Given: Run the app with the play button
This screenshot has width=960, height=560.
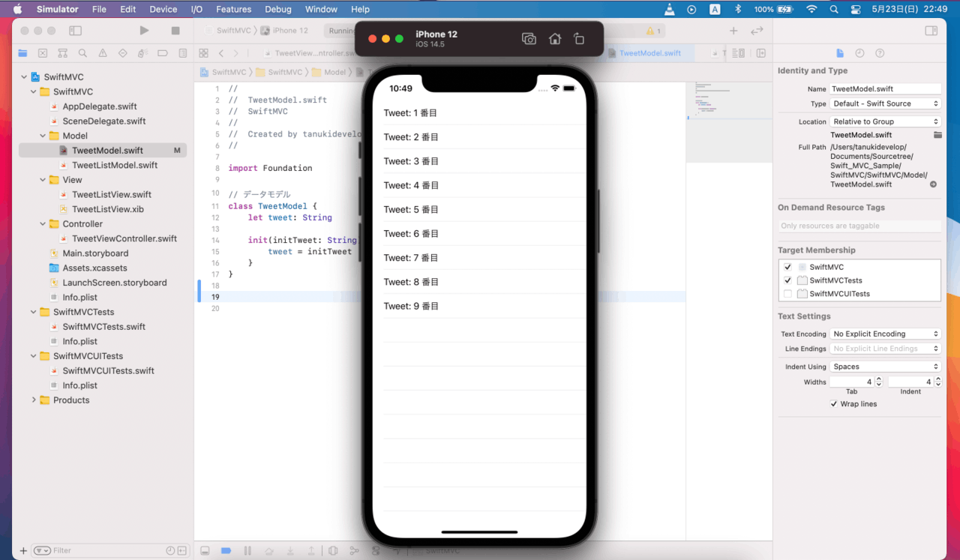Looking at the screenshot, I should (x=145, y=30).
